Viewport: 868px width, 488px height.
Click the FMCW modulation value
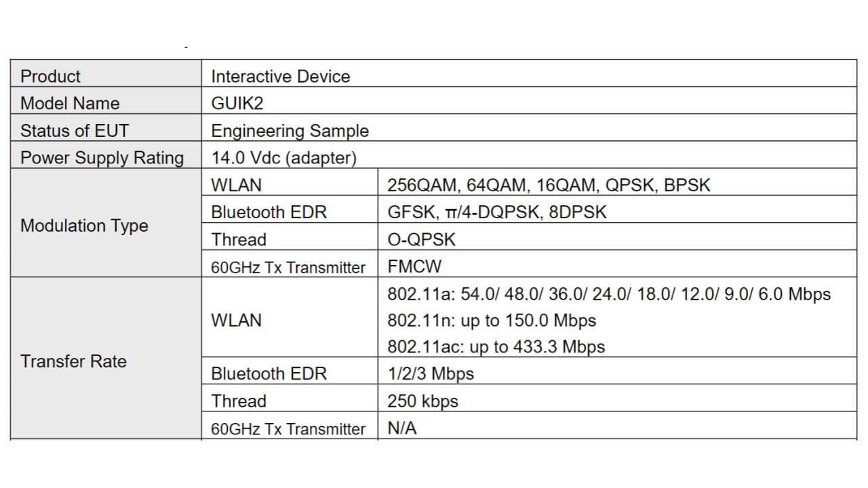tap(414, 266)
